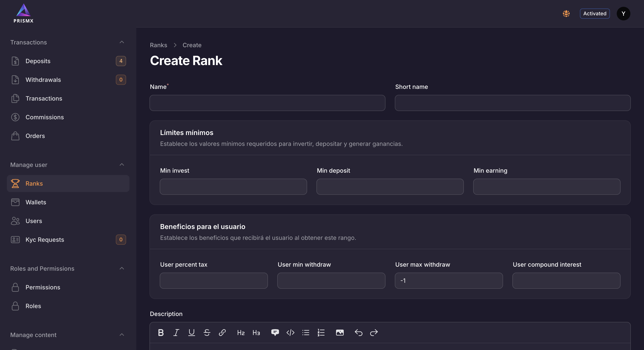Focus the User max withdraw field
The height and width of the screenshot is (350, 644).
tap(449, 281)
